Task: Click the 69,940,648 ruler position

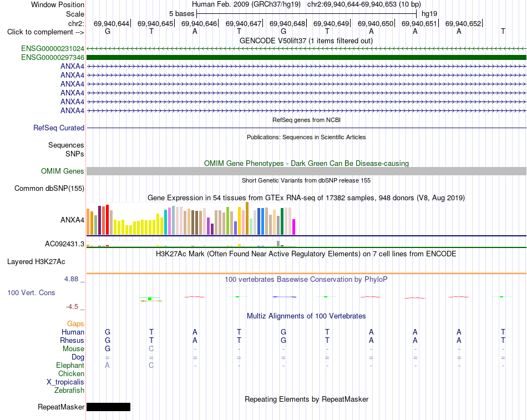Action: coord(287,23)
